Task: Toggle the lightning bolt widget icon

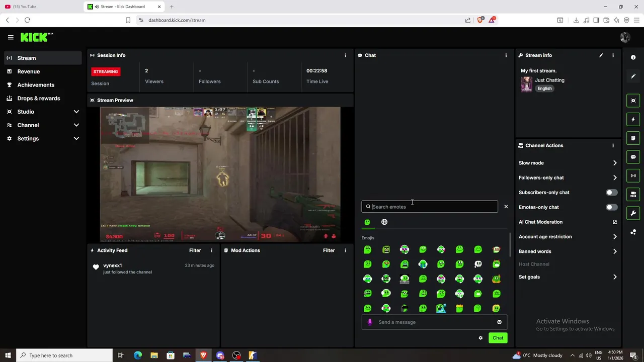Action: pos(633,119)
